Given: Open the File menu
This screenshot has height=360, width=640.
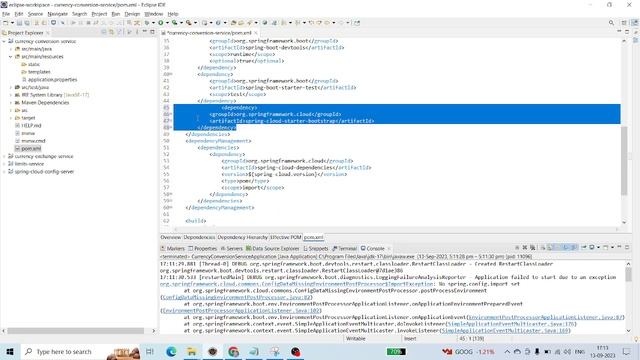Looking at the screenshot, I should click(x=6, y=14).
